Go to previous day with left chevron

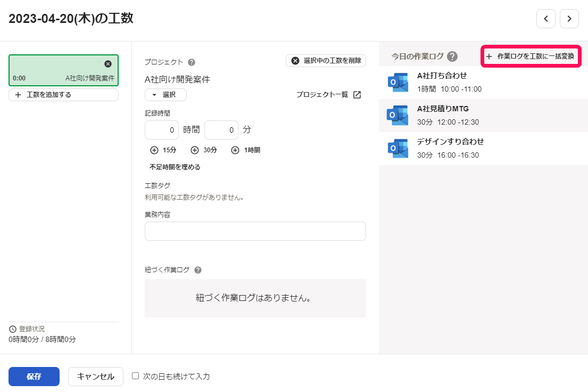pyautogui.click(x=545, y=19)
